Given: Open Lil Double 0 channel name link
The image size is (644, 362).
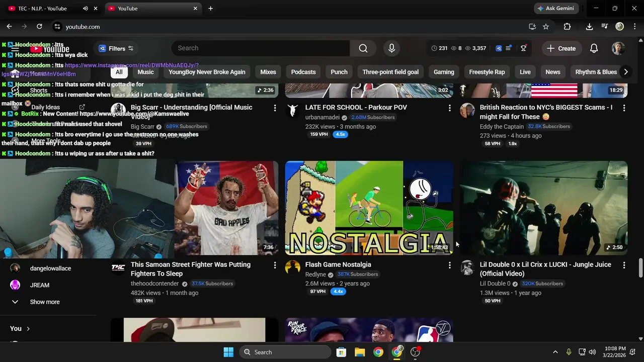Looking at the screenshot, I should (x=495, y=284).
